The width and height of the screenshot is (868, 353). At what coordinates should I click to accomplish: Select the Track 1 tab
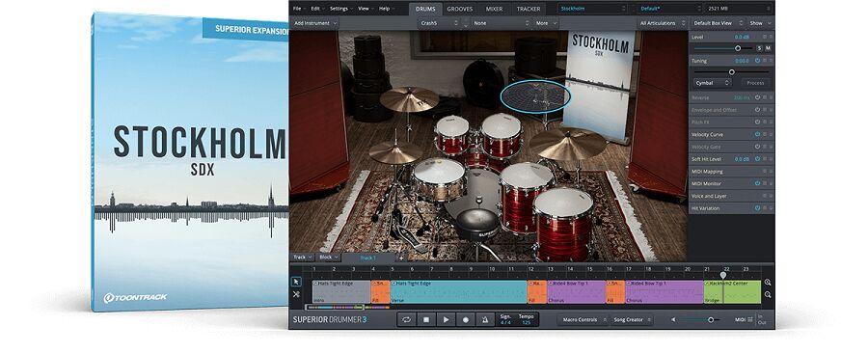[368, 258]
